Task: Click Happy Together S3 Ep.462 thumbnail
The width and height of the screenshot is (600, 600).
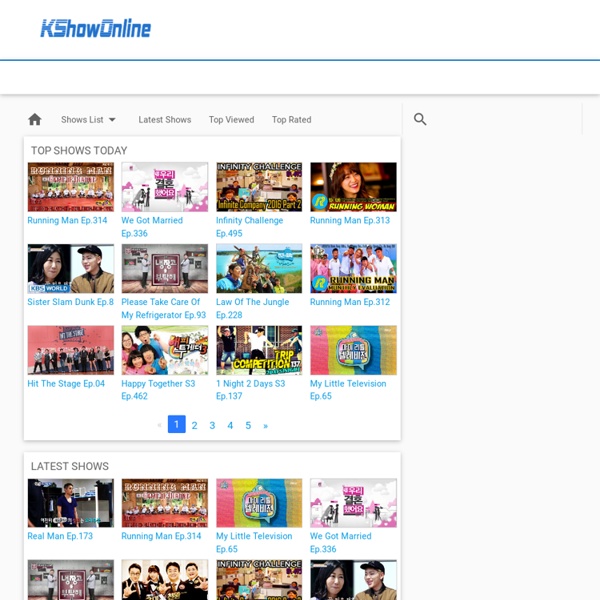Action: pos(165,350)
